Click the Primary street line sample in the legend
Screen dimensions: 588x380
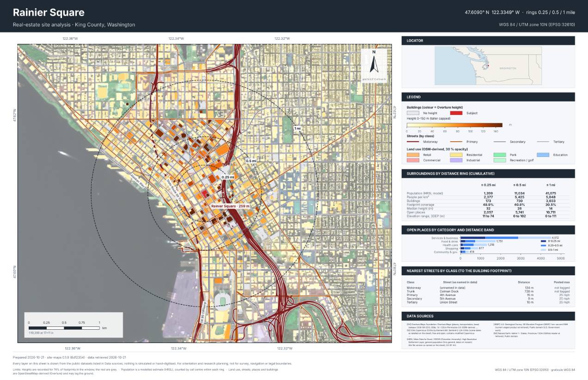point(456,142)
